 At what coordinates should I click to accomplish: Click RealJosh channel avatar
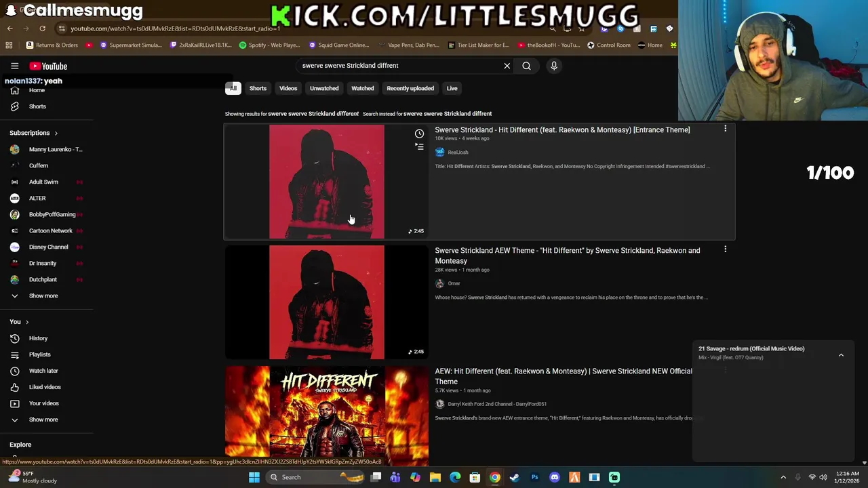point(439,152)
